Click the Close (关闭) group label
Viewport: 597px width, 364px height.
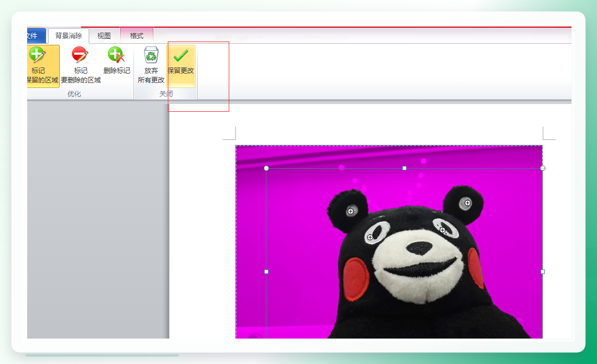[166, 94]
